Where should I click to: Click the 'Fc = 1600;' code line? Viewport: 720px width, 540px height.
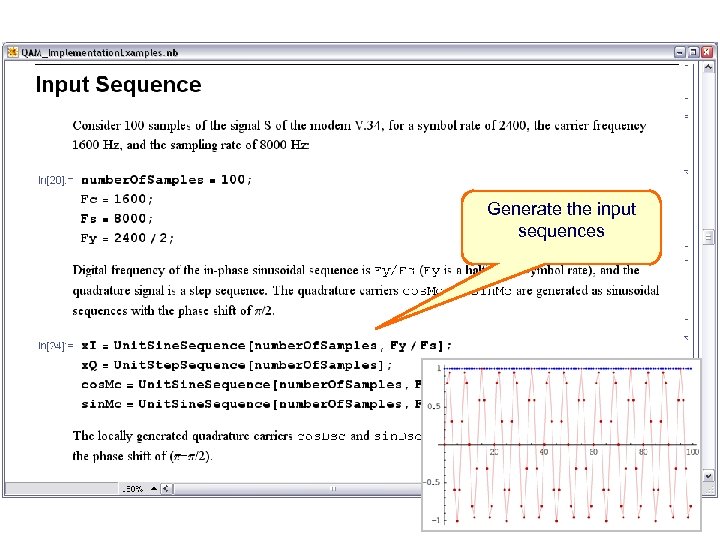(117, 199)
